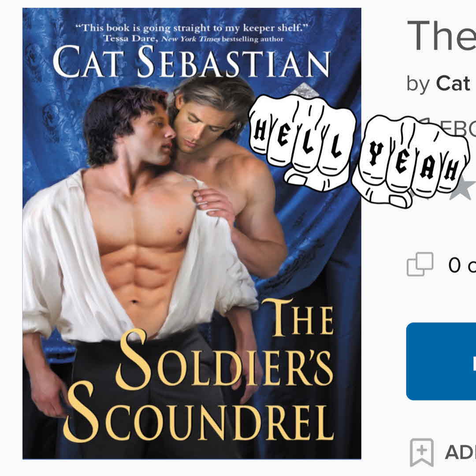Click the Cat Sebastian name on cover

pyautogui.click(x=192, y=62)
